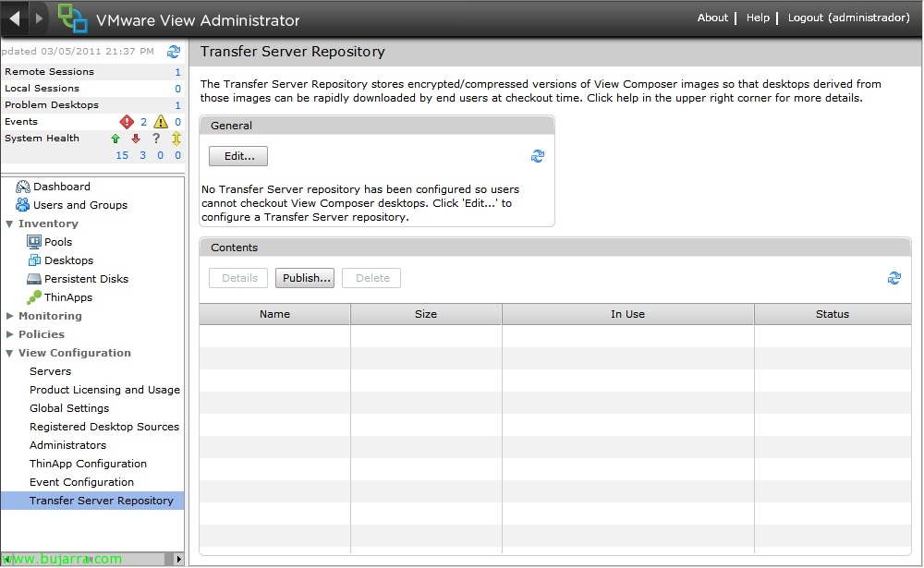Click the Local Sessions count
Viewport: 924px width, 568px height.
[x=177, y=89]
